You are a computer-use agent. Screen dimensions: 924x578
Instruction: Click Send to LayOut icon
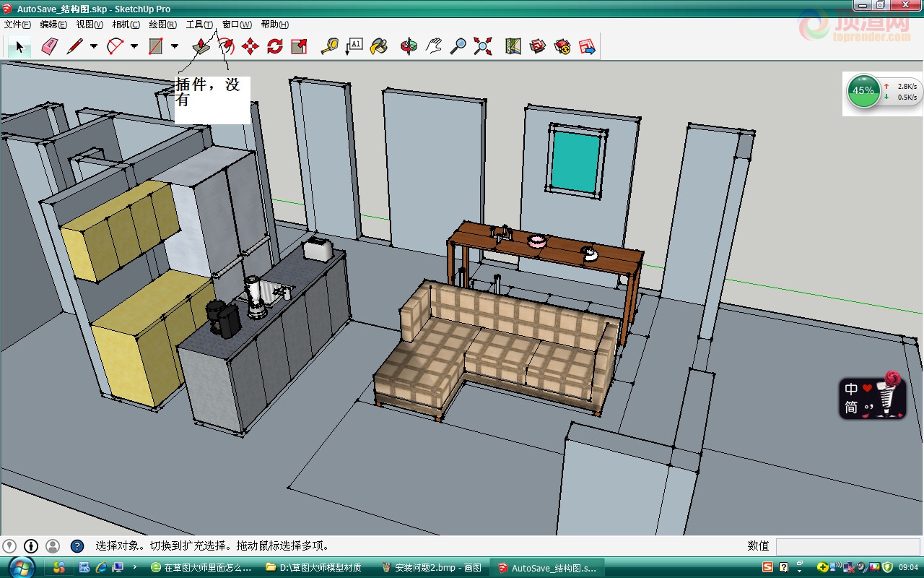coord(587,47)
